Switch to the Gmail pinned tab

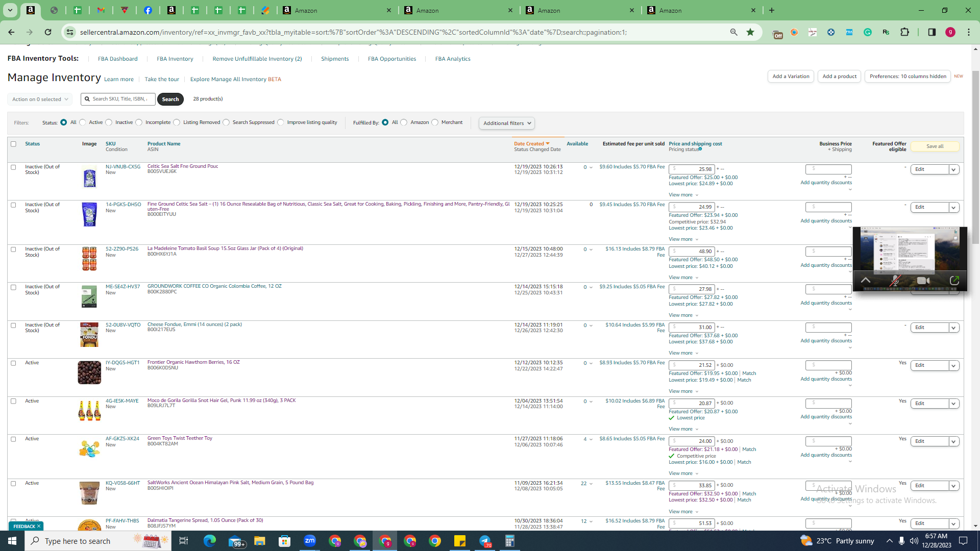point(101,10)
